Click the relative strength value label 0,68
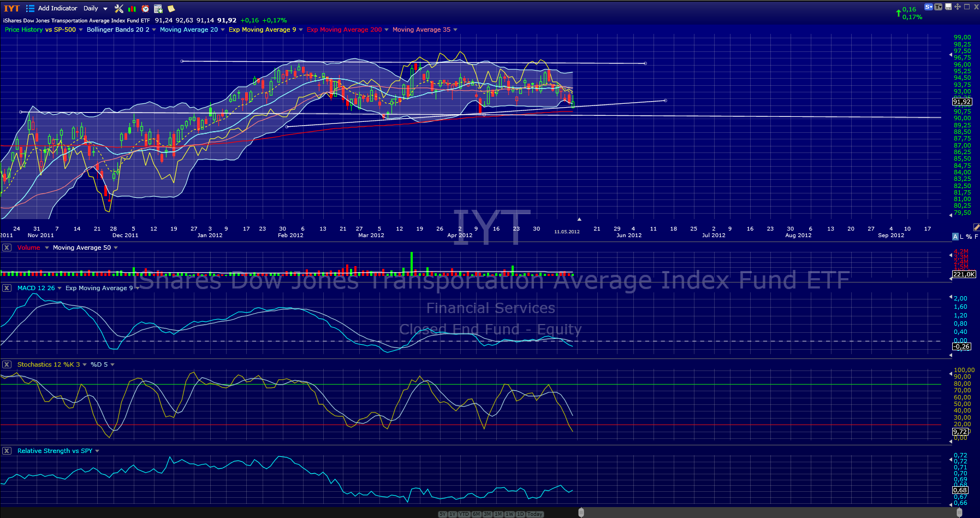Image resolution: width=980 pixels, height=518 pixels. (x=960, y=490)
